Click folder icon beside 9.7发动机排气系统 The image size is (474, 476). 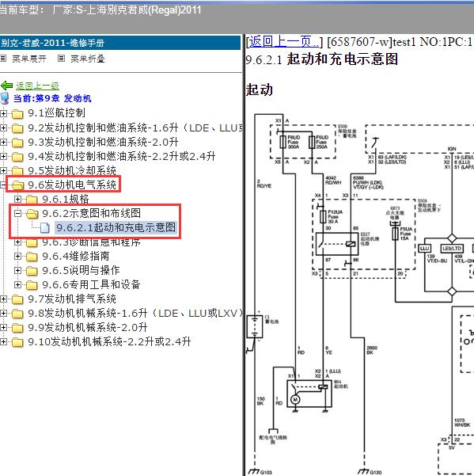[x=17, y=299]
